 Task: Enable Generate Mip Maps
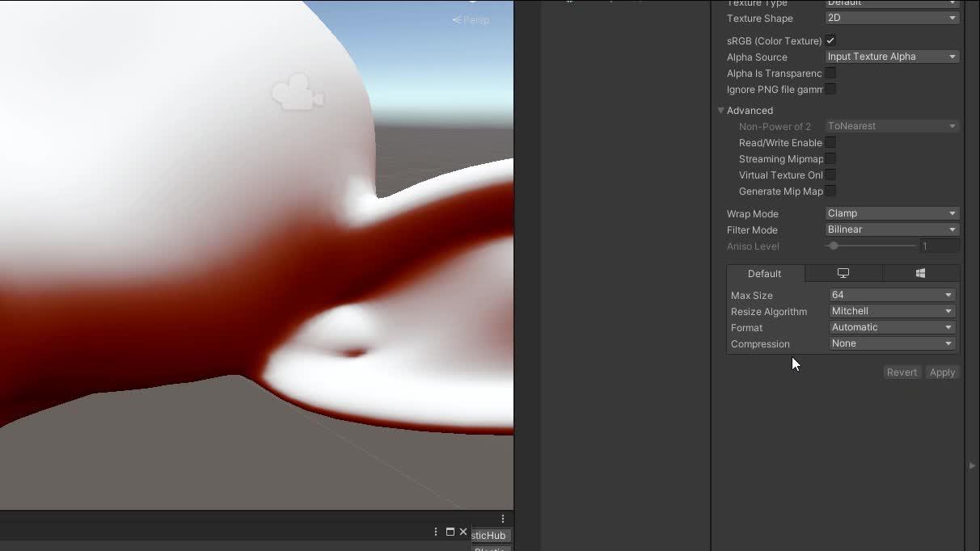[830, 191]
